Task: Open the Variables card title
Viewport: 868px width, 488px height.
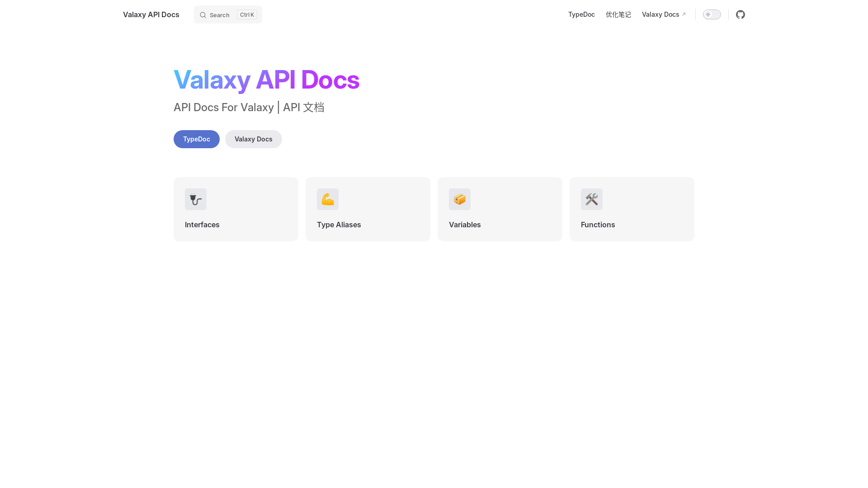Action: (x=465, y=225)
